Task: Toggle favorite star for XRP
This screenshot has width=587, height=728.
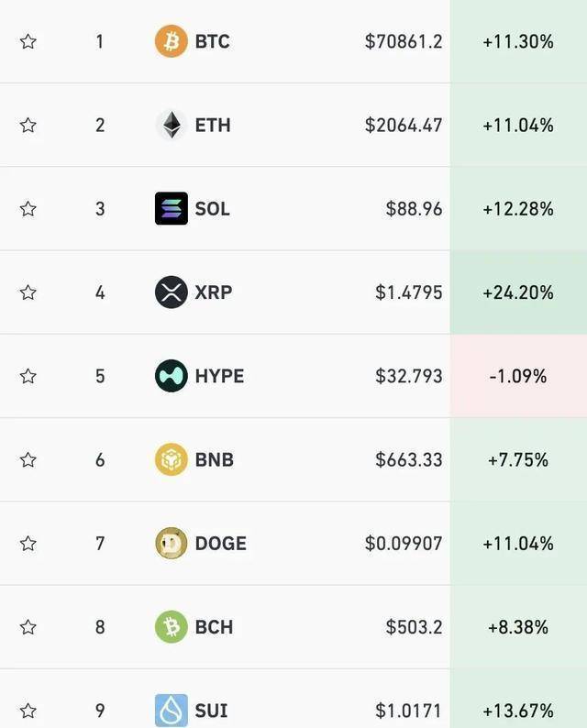Action: [x=28, y=292]
